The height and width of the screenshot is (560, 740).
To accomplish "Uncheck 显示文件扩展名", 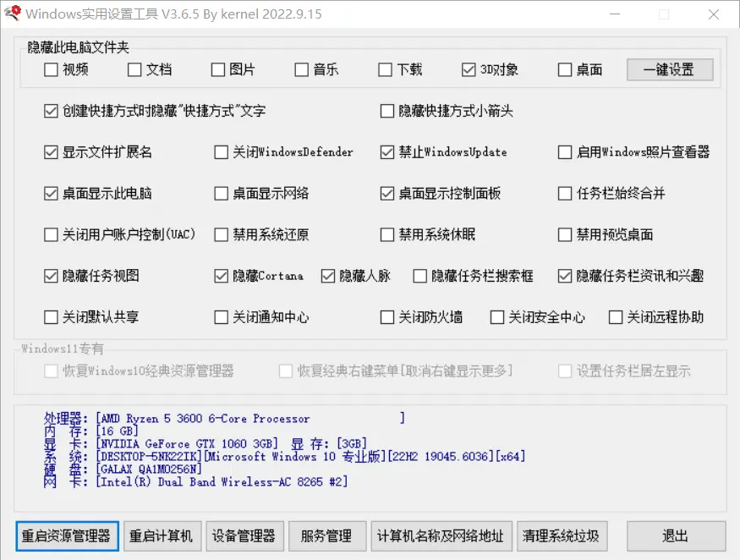I will [51, 152].
